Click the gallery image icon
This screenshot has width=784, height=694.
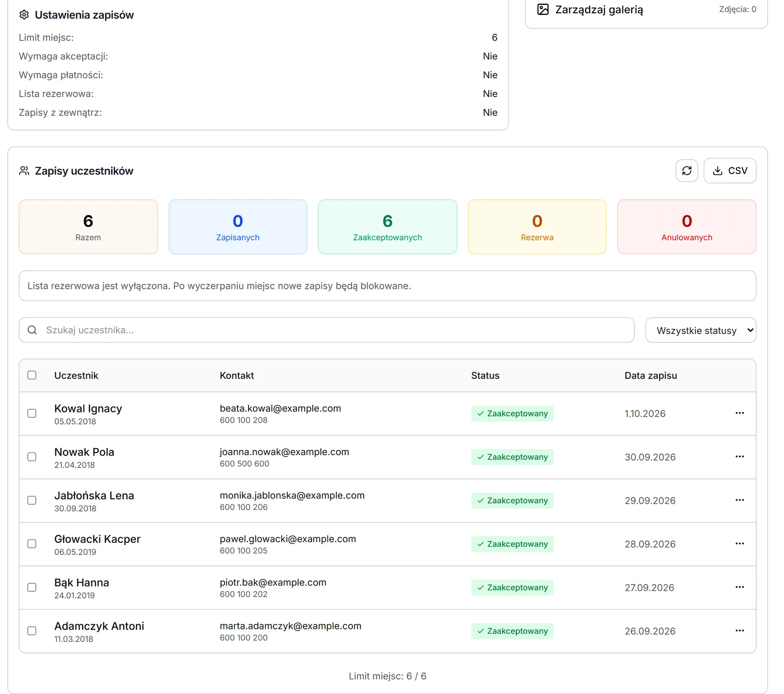coord(543,10)
